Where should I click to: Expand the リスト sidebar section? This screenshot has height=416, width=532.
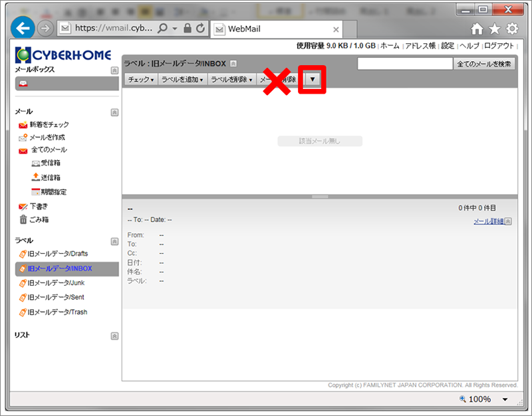[114, 336]
